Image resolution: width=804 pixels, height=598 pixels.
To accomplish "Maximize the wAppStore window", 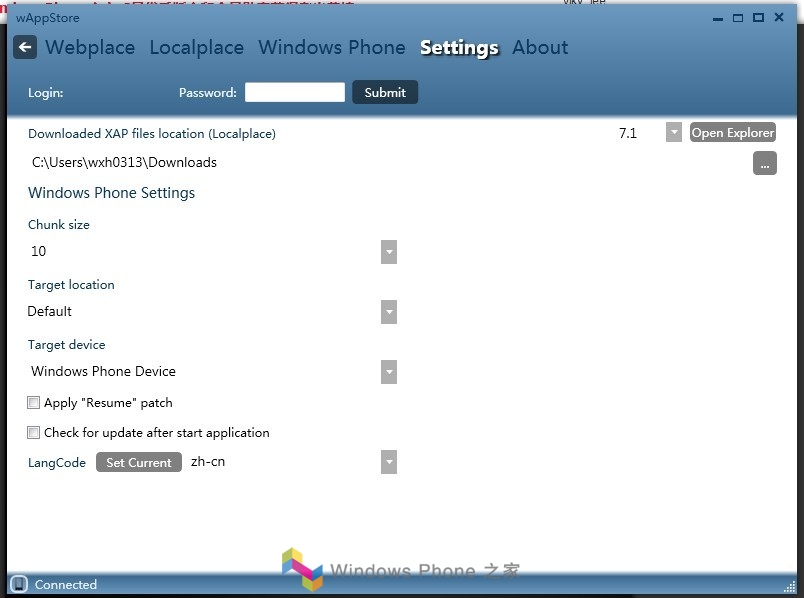I will coord(758,17).
